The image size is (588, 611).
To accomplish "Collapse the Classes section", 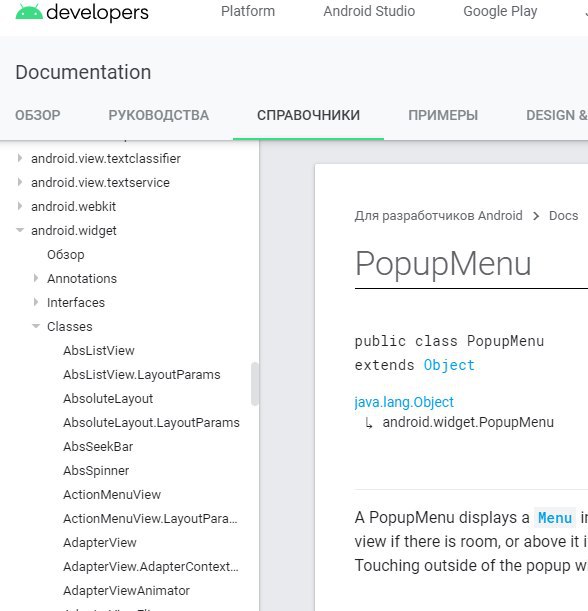I will [x=36, y=326].
